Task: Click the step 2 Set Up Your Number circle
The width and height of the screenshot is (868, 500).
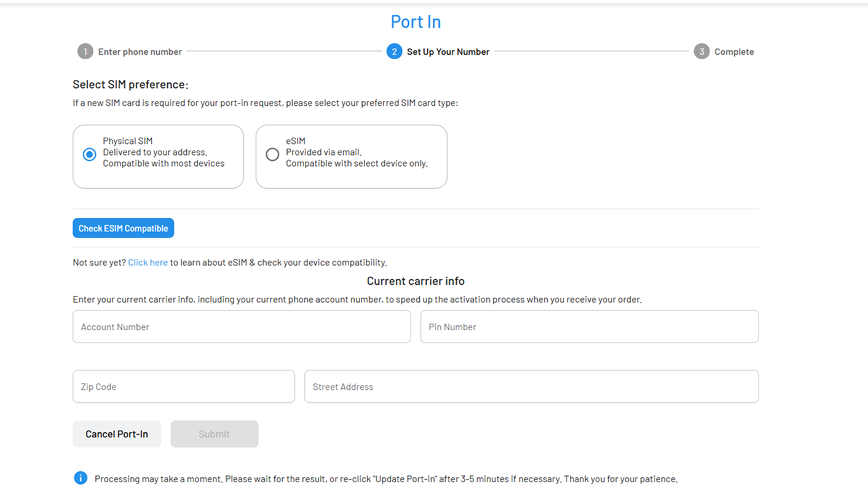Action: pyautogui.click(x=394, y=52)
